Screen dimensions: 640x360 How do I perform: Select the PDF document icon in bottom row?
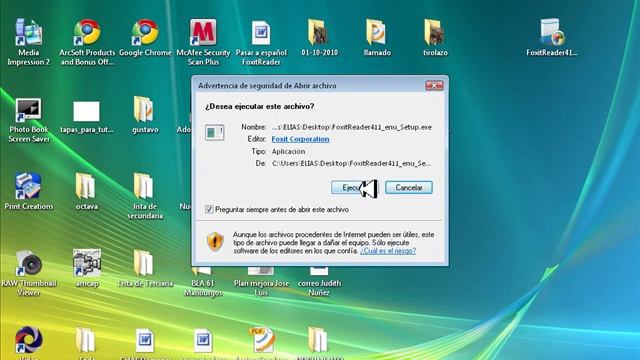[263, 340]
